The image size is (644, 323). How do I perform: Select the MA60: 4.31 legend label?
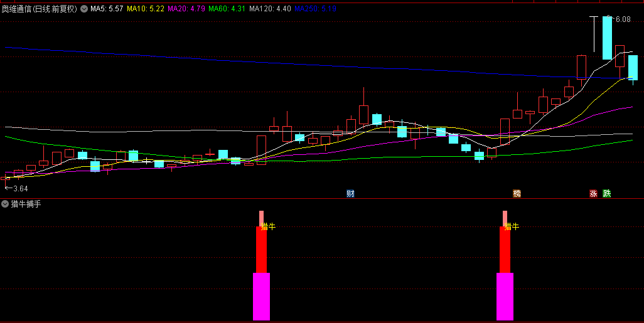point(227,9)
